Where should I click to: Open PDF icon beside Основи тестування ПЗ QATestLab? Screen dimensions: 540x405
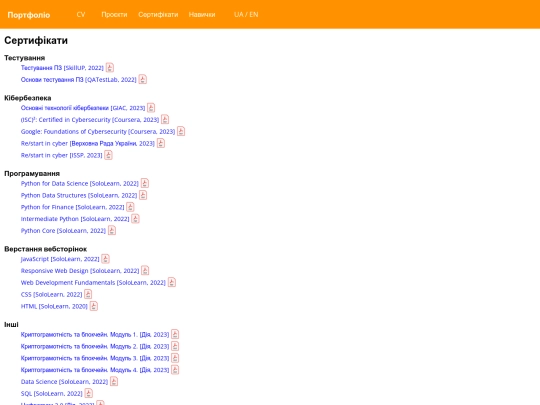pyautogui.click(x=143, y=80)
